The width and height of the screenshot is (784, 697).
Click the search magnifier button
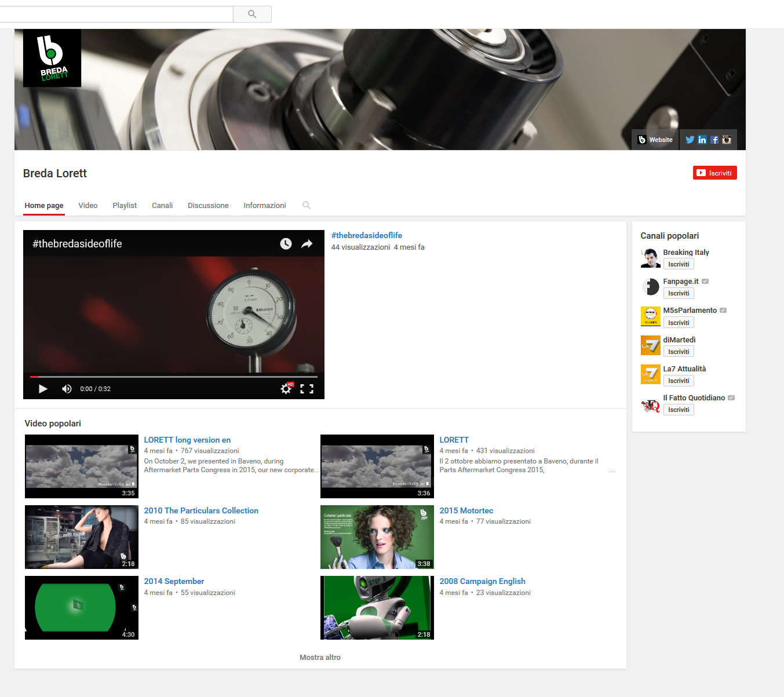tap(252, 14)
